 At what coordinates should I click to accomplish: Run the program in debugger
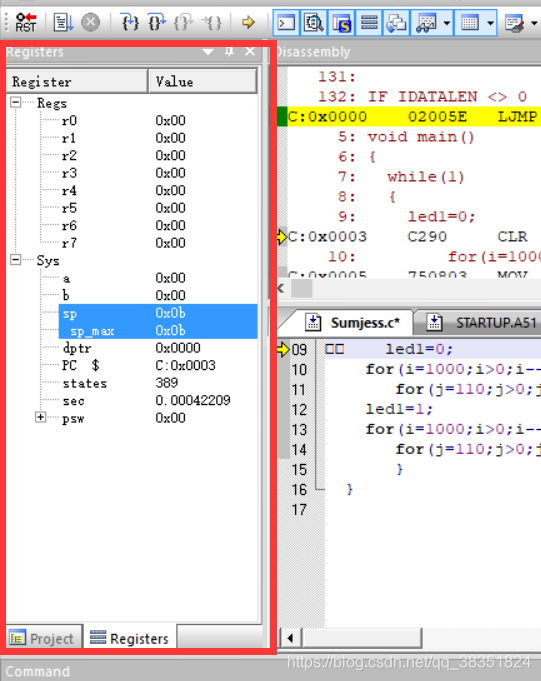click(63, 22)
